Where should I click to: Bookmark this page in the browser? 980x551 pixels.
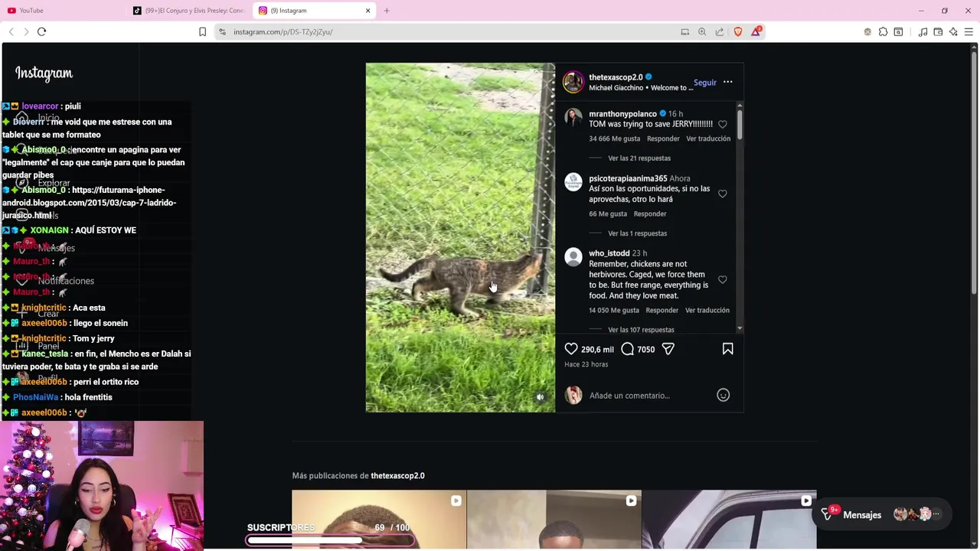click(202, 31)
